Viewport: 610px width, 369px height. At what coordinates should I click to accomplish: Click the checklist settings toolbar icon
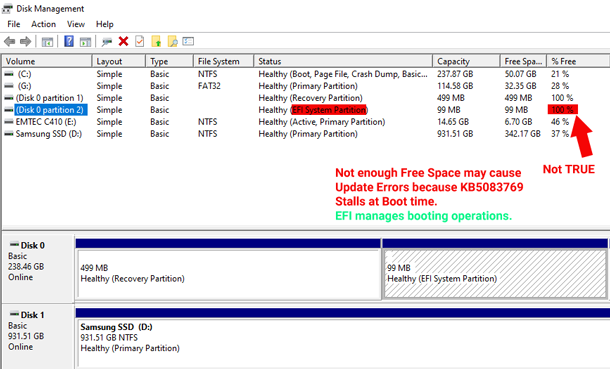pyautogui.click(x=188, y=41)
